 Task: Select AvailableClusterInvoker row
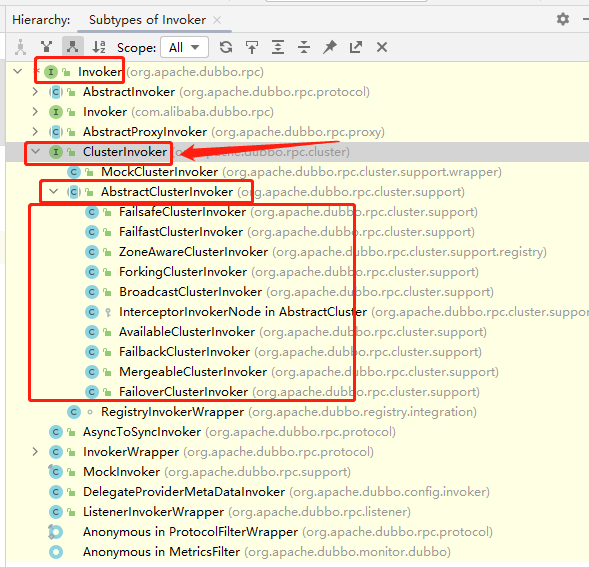297,332
